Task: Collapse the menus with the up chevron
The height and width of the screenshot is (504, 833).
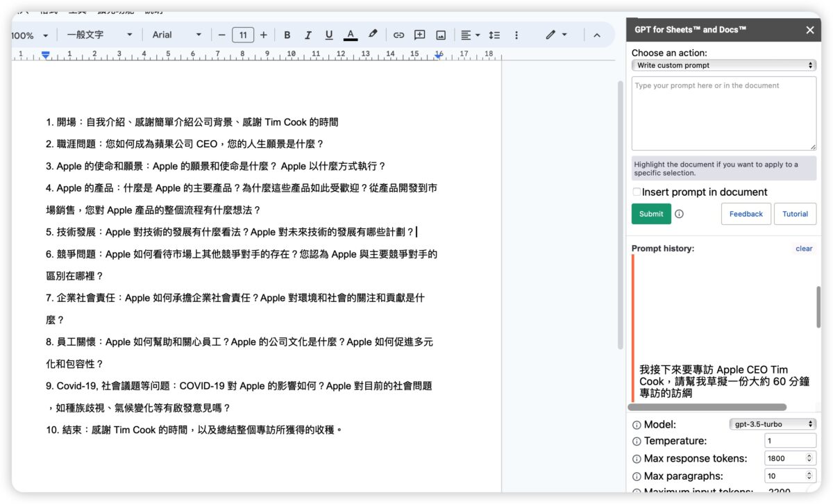Action: pyautogui.click(x=596, y=35)
